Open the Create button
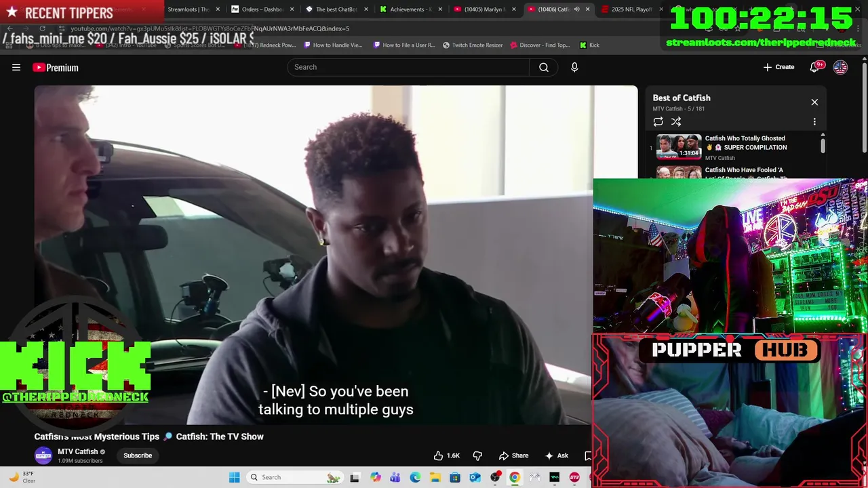868x488 pixels. click(x=778, y=67)
